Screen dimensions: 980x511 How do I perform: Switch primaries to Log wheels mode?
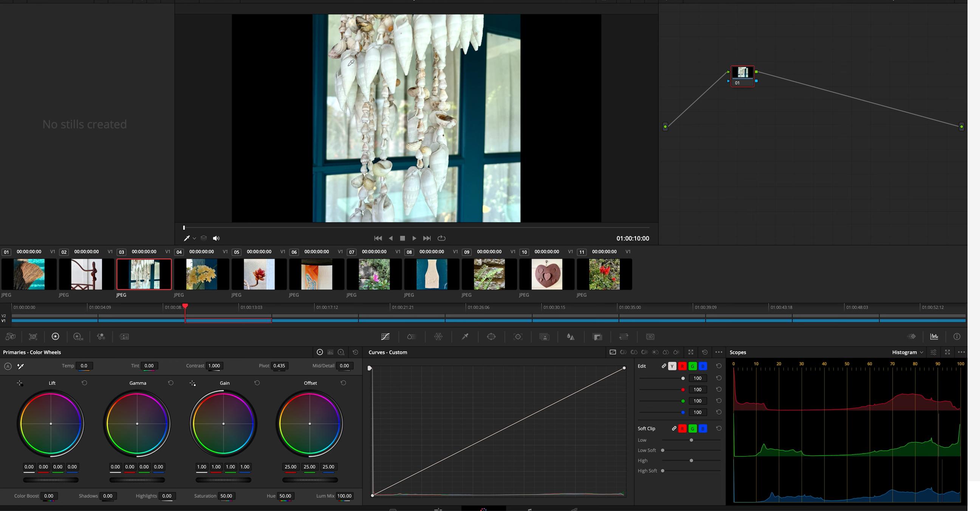click(x=341, y=352)
